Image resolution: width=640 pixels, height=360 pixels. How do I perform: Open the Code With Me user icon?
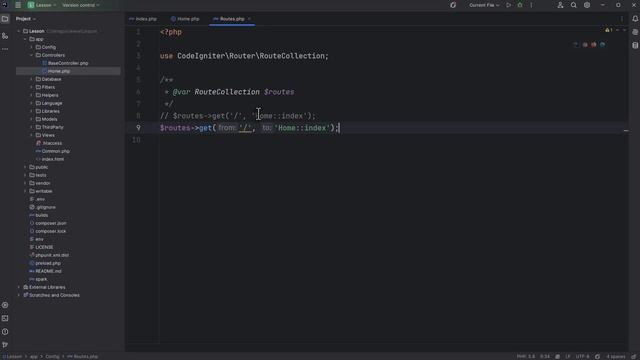coord(560,5)
